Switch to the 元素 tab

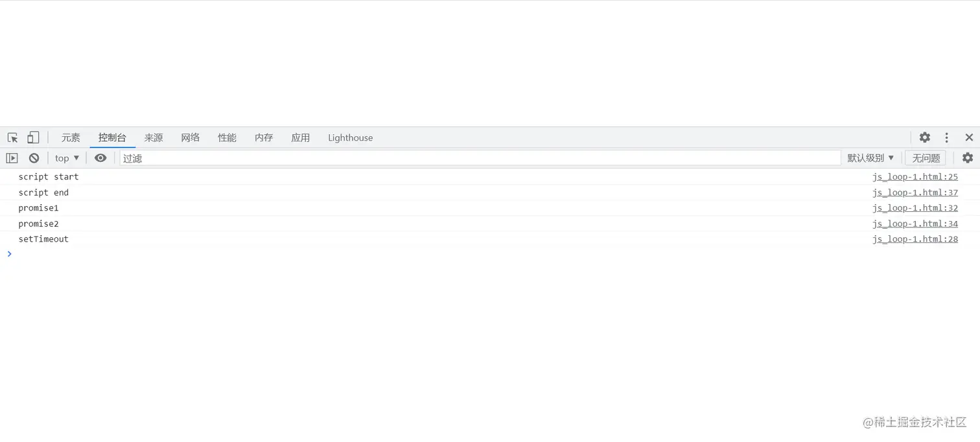(x=71, y=137)
